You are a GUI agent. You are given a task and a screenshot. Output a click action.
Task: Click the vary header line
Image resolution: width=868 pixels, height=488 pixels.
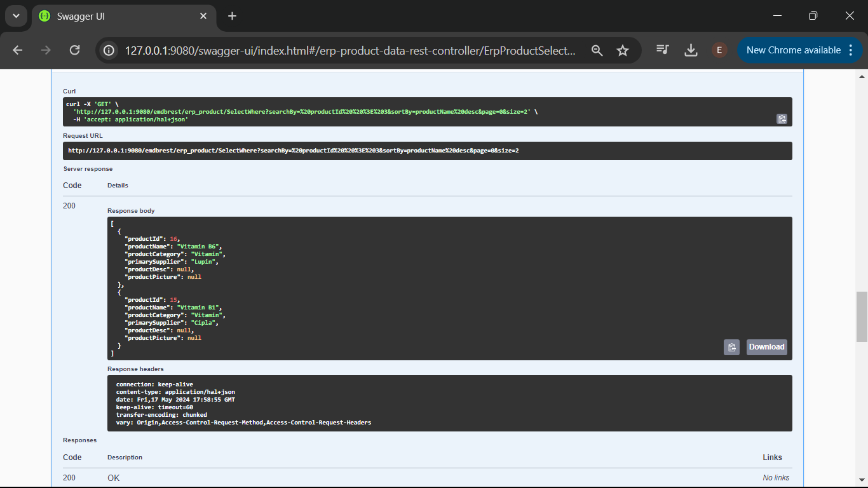(243, 423)
